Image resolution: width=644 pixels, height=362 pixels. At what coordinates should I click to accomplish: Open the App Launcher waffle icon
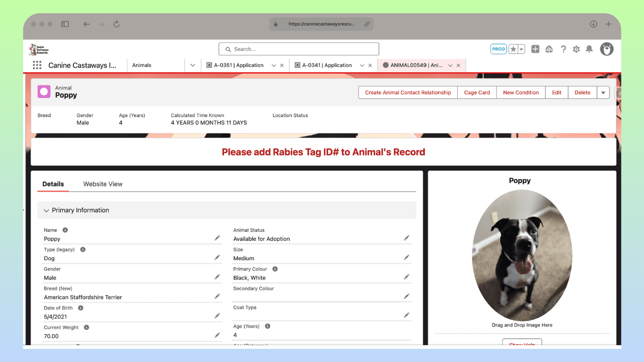point(37,65)
